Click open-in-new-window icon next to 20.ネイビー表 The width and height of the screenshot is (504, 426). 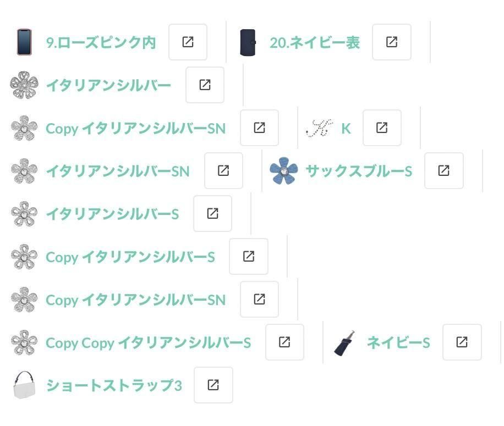392,42
